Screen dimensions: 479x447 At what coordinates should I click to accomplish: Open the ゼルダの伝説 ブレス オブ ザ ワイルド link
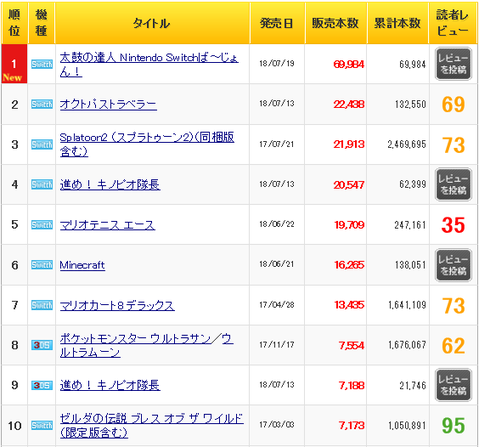click(x=152, y=425)
